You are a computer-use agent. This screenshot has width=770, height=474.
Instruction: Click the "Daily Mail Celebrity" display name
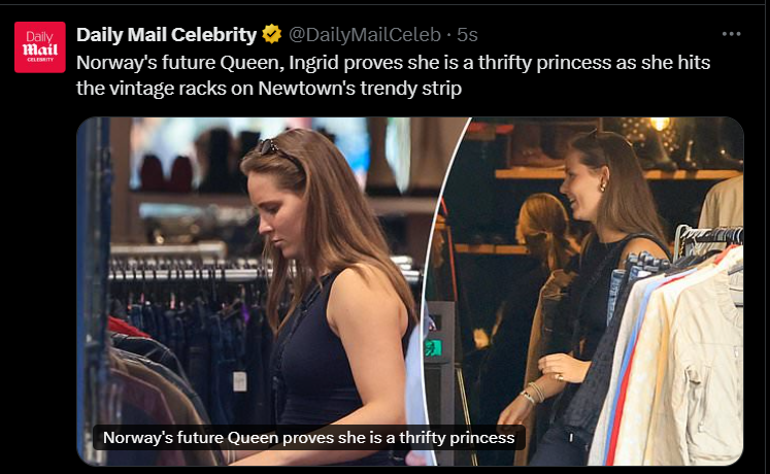[166, 35]
